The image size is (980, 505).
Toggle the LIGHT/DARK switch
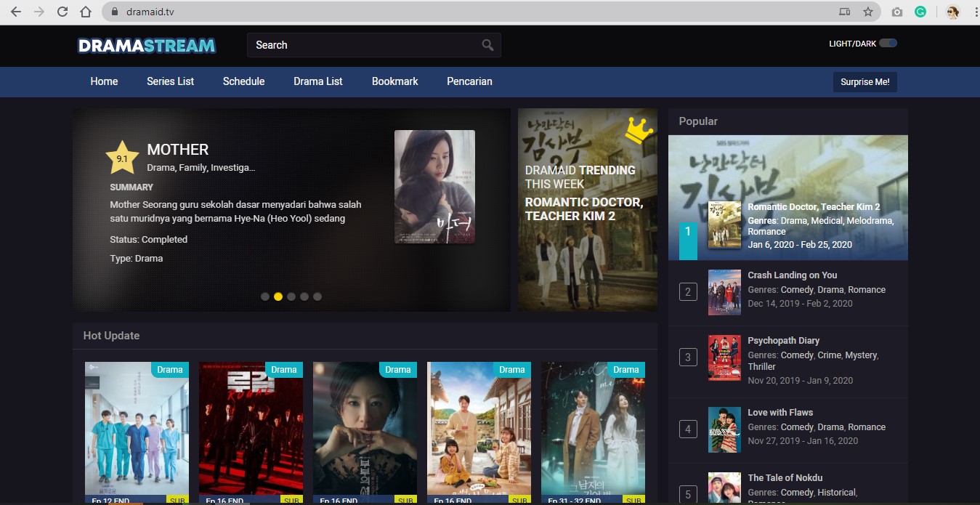(x=888, y=43)
